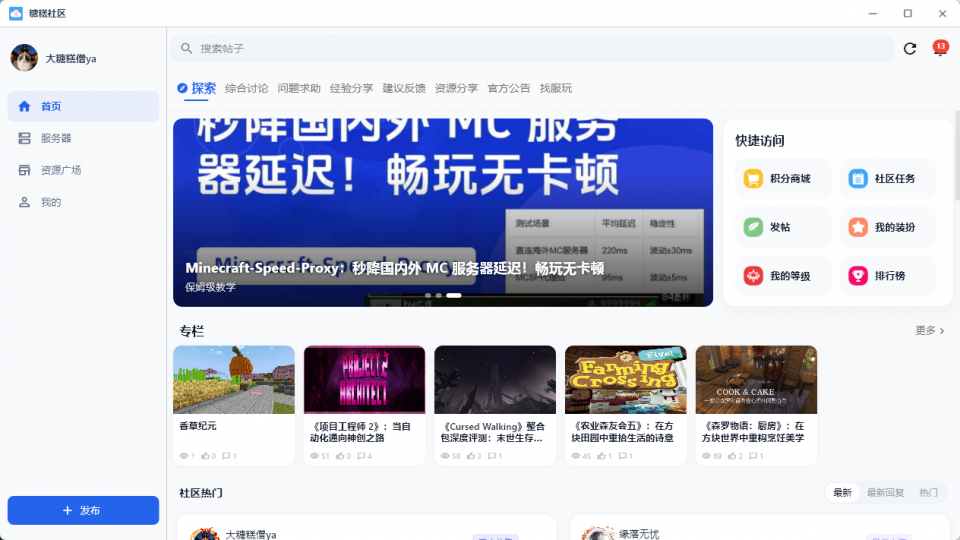This screenshot has height=540, width=960.
Task: Select the 热门 sort toggle
Action: click(x=928, y=493)
